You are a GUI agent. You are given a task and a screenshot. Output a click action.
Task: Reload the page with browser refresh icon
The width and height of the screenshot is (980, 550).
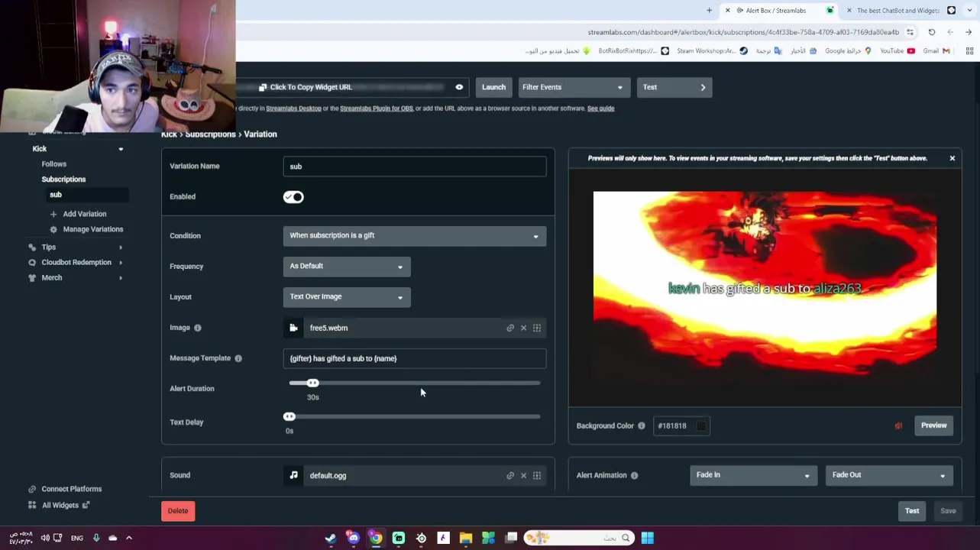tap(932, 32)
